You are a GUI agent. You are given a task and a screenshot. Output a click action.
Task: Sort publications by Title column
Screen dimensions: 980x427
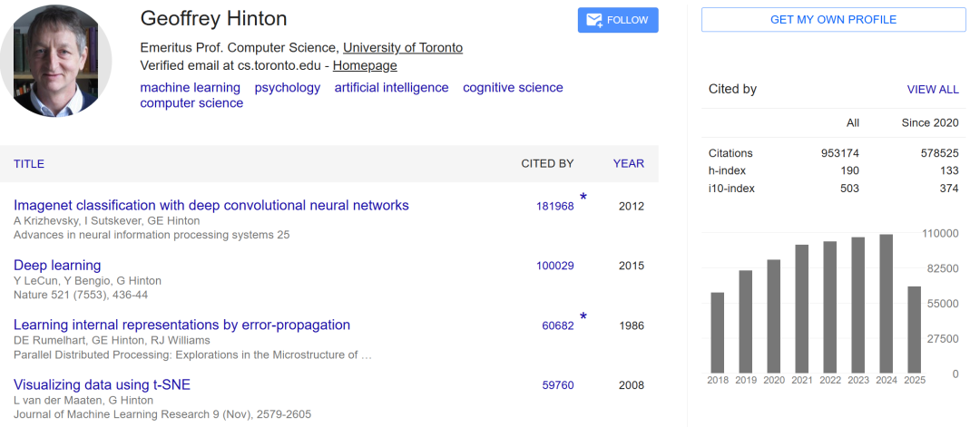point(29,164)
